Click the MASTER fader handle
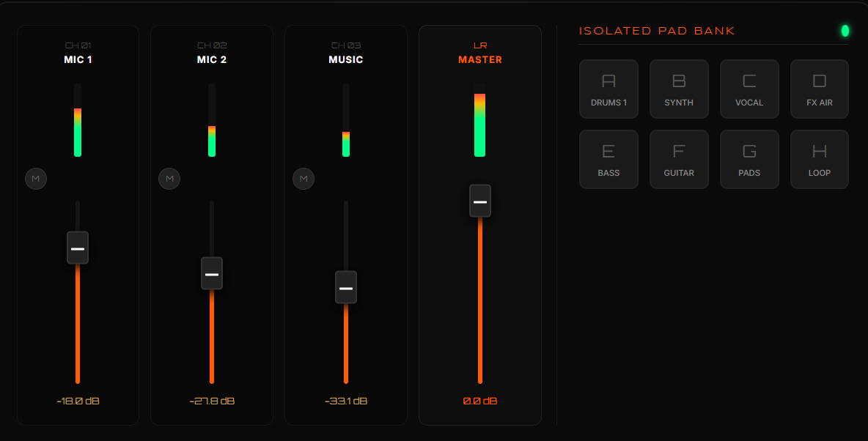 point(480,201)
